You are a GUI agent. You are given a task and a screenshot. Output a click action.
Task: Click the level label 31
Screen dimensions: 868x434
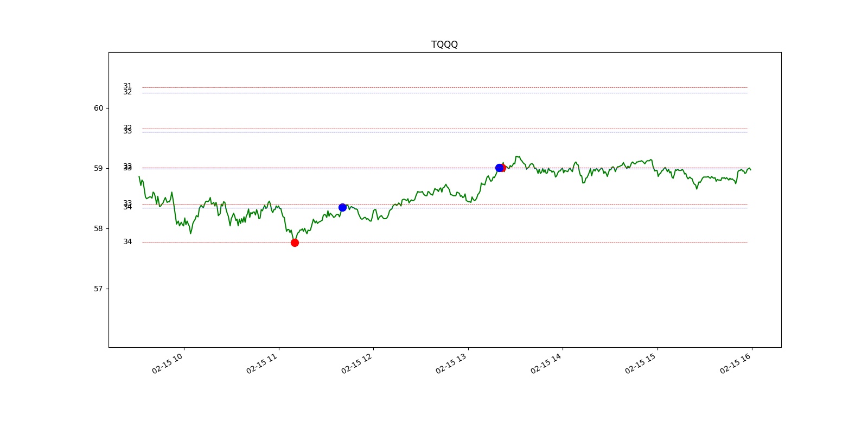(127, 86)
